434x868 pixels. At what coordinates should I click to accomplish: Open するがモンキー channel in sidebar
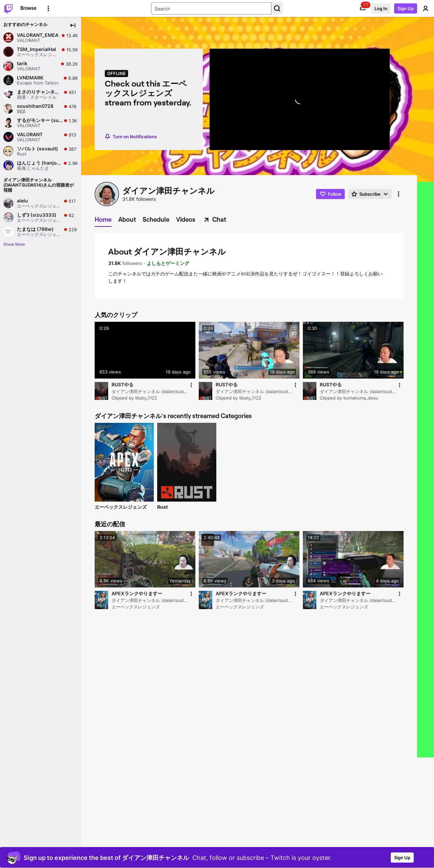pyautogui.click(x=41, y=123)
